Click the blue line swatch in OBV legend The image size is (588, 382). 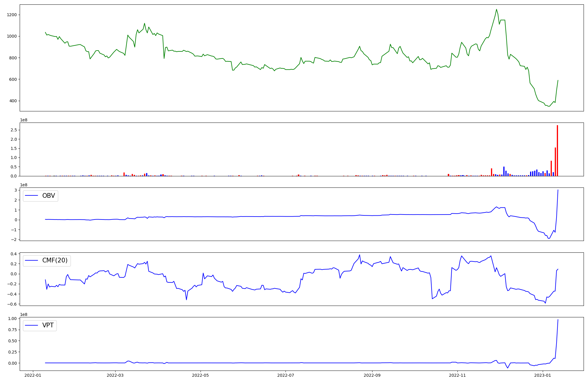(x=32, y=196)
